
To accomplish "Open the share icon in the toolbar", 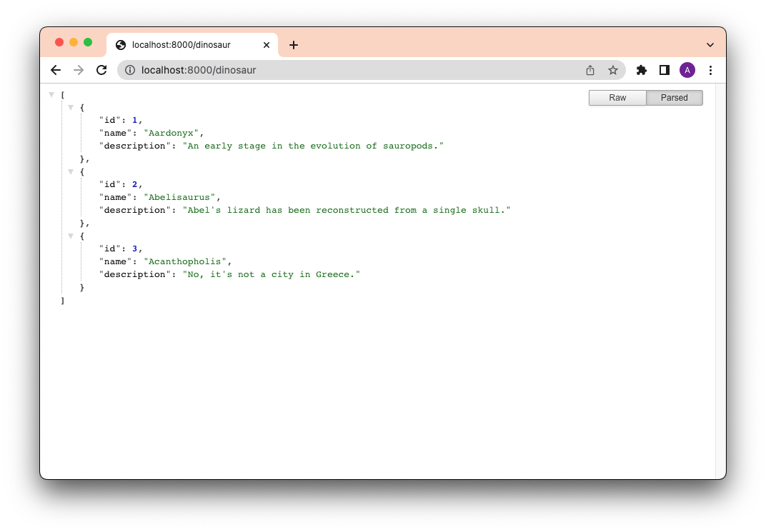I will 590,70.
